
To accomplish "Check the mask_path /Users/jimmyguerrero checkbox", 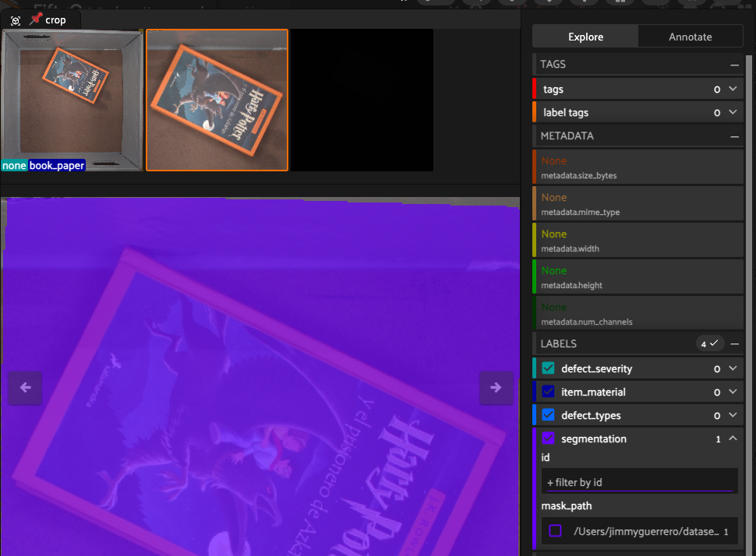I will (556, 531).
